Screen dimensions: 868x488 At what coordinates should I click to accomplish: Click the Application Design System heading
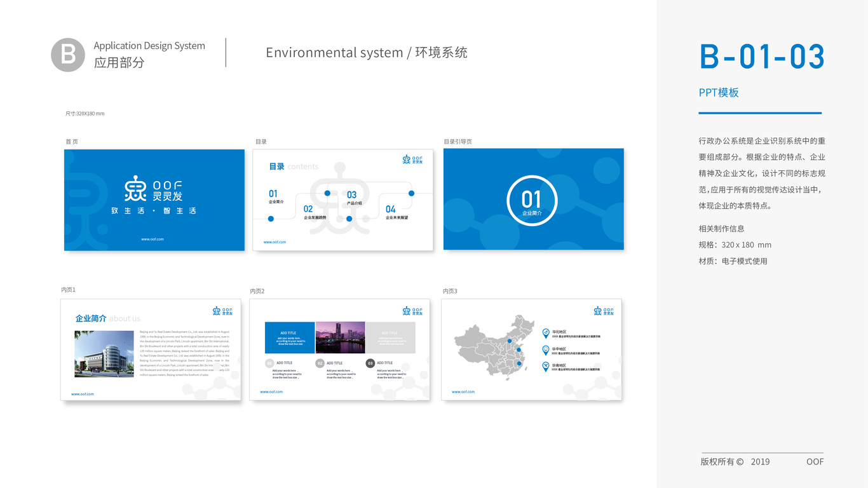tap(149, 46)
